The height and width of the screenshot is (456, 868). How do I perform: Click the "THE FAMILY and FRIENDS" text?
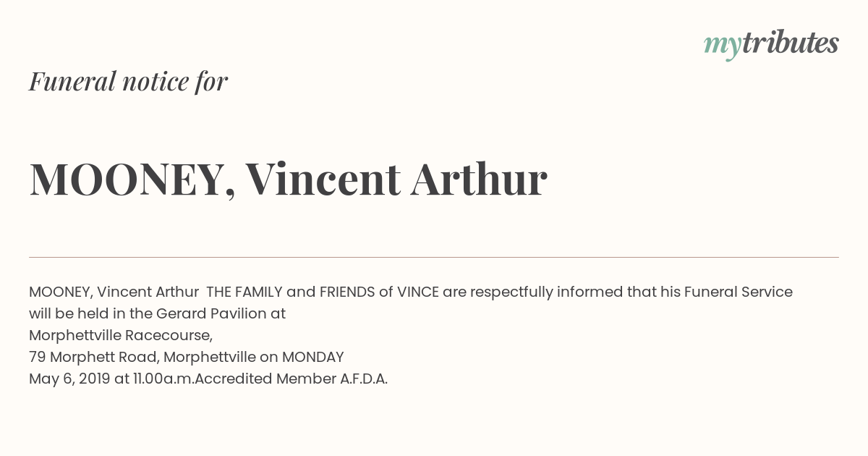click(x=291, y=292)
